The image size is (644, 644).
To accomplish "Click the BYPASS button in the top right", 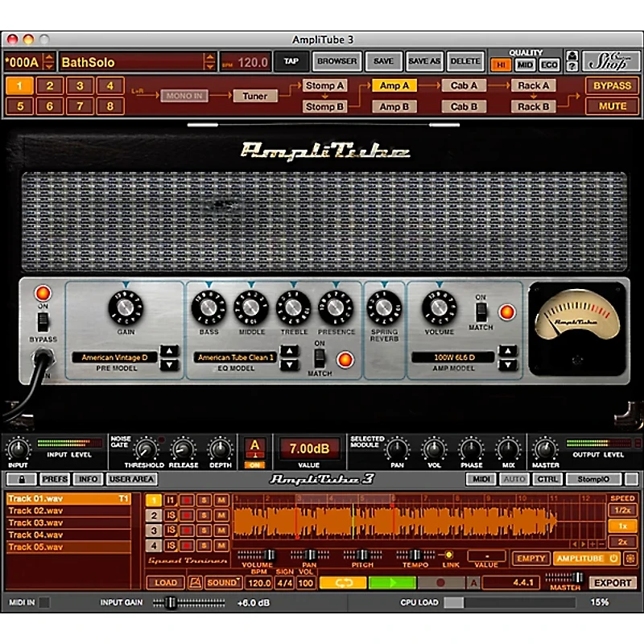I will point(613,85).
